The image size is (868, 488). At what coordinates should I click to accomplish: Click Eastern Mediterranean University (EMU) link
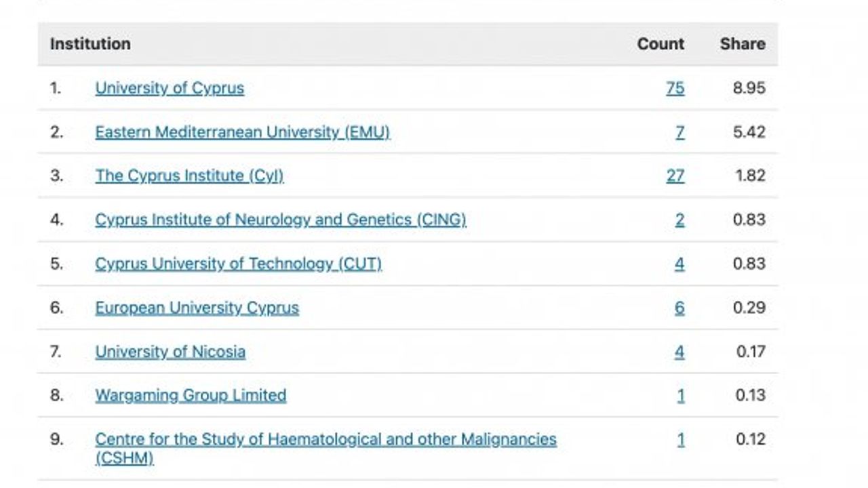(242, 132)
